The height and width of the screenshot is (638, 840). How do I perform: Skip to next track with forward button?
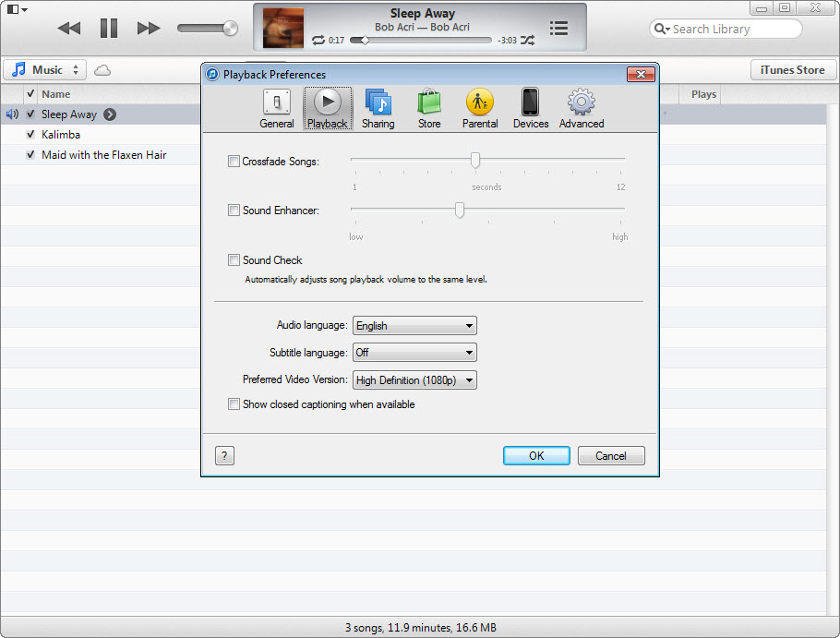[149, 28]
